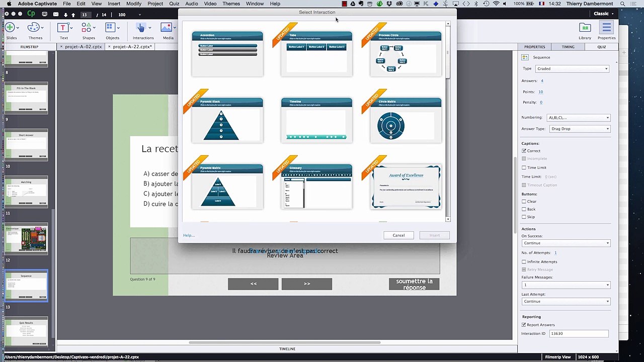Viewport: 644px width, 362px height.
Task: Switch to the Timing tab
Action: click(568, 47)
